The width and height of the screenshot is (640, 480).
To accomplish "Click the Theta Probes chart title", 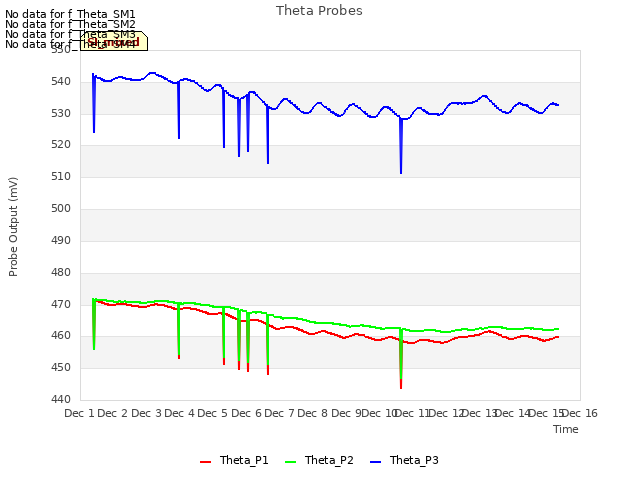I will [x=319, y=11].
